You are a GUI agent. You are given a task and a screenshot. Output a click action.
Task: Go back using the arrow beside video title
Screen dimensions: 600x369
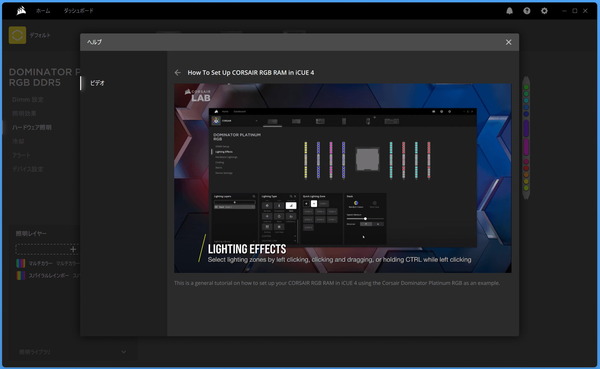(x=178, y=72)
